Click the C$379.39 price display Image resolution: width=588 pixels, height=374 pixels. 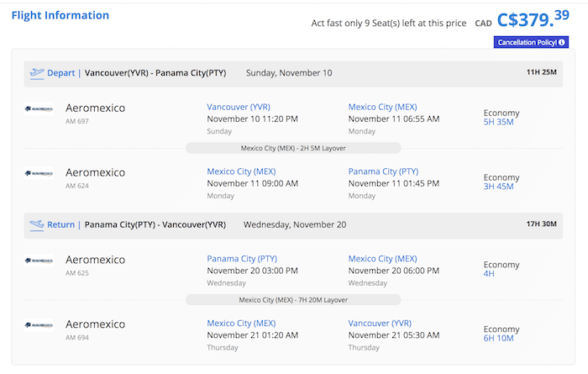click(533, 18)
